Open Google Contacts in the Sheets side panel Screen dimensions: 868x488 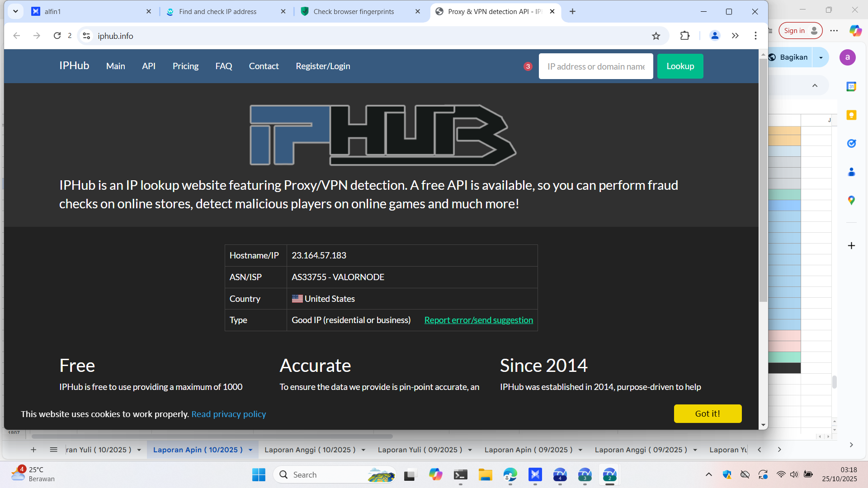pos(851,172)
